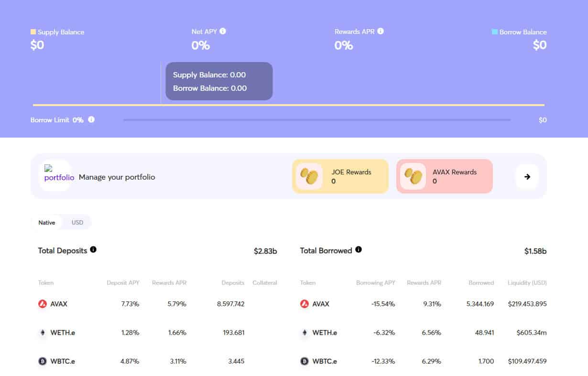This screenshot has width=588, height=376.
Task: Click the Total Borrowed info icon
Action: [359, 250]
